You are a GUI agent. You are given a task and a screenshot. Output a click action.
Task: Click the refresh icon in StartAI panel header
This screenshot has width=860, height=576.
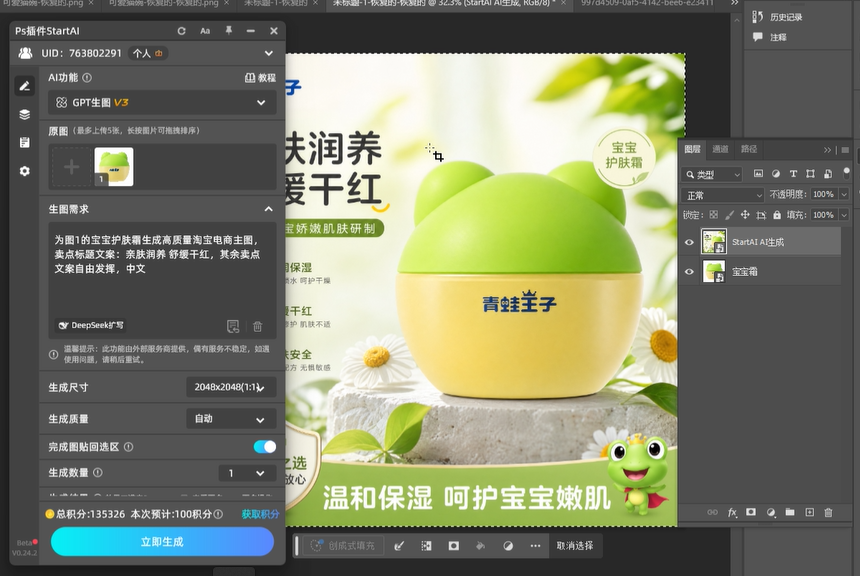(x=182, y=31)
